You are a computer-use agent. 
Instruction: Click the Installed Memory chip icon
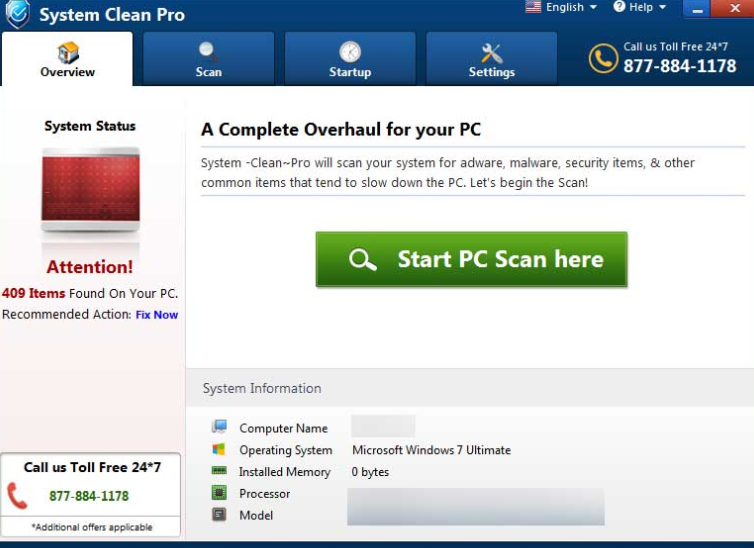(x=219, y=470)
